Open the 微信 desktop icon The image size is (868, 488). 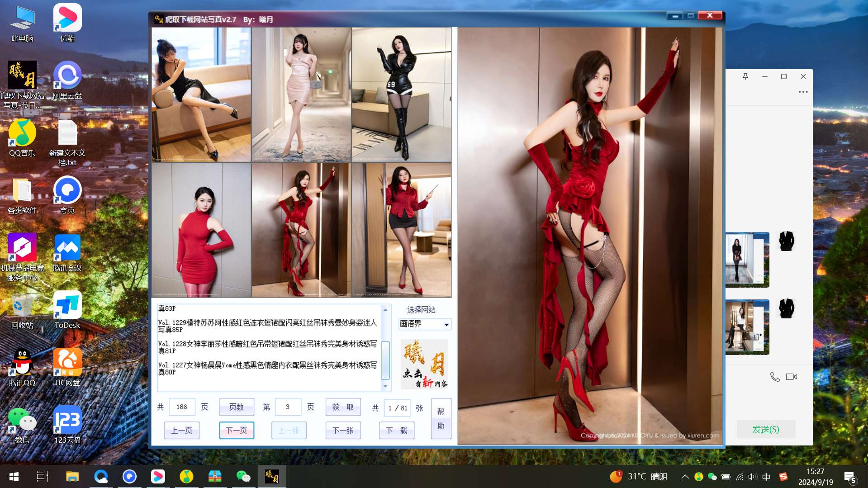click(x=22, y=425)
